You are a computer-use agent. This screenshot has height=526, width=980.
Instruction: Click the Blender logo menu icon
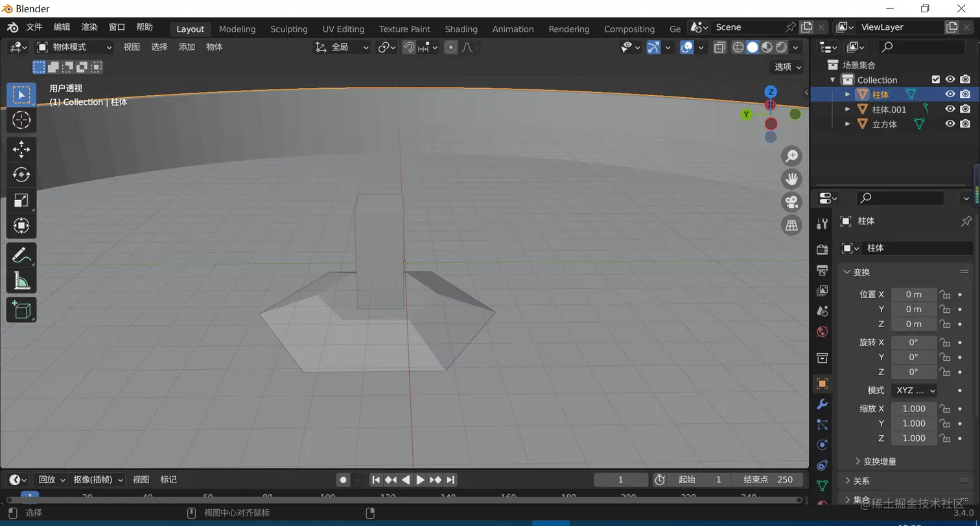tap(13, 27)
